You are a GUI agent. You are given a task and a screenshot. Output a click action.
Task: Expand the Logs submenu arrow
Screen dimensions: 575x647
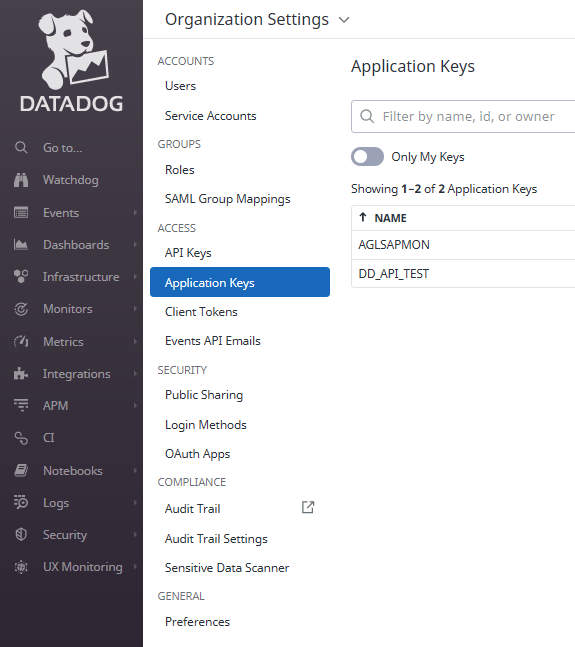click(135, 503)
